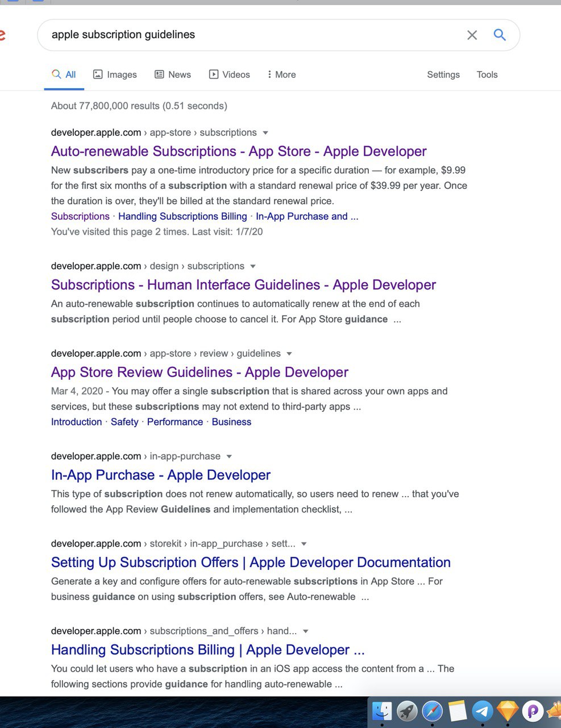Screen dimensions: 561x728
Task: Expand arrow beside in-app-purchase URL
Action: coord(229,457)
